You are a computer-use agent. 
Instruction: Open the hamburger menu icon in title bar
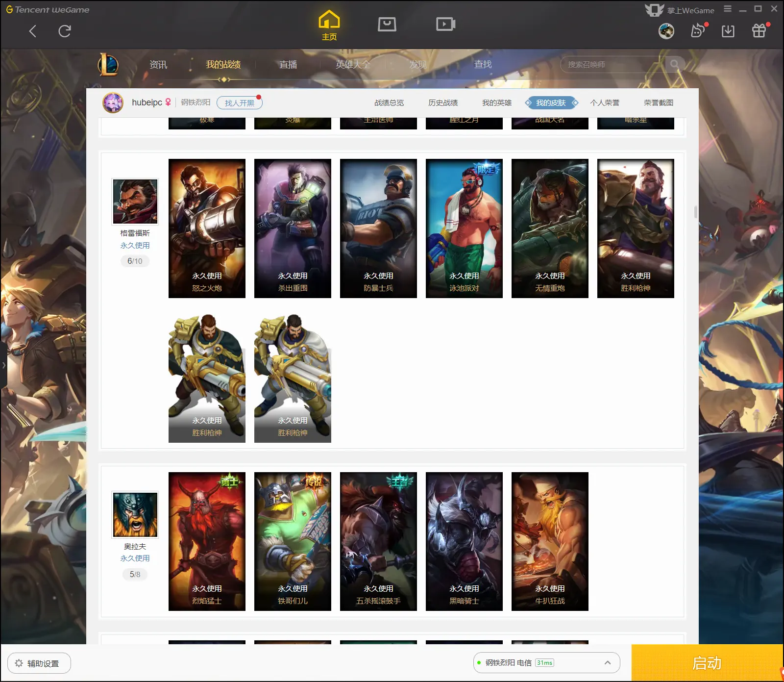point(728,9)
